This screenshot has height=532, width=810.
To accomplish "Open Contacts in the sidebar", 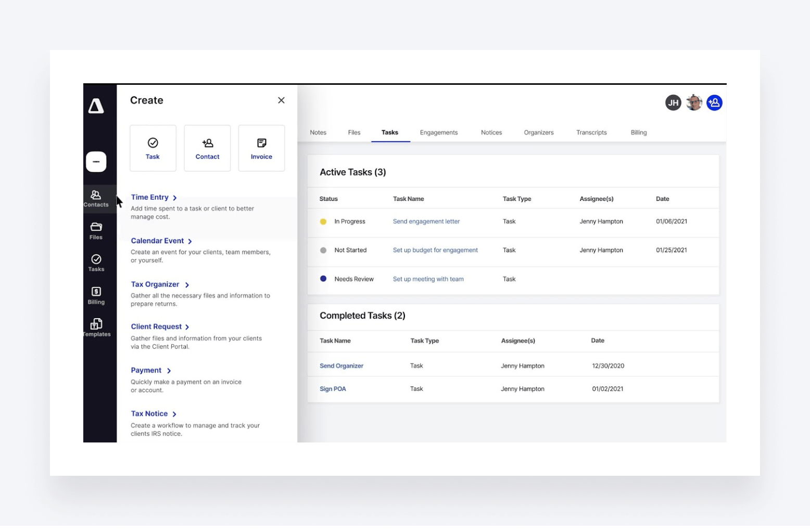I will pyautogui.click(x=96, y=198).
